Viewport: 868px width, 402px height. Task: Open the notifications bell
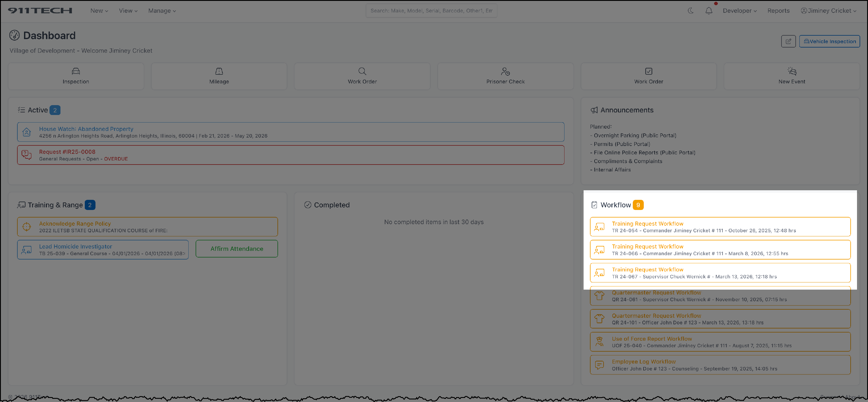coord(709,10)
